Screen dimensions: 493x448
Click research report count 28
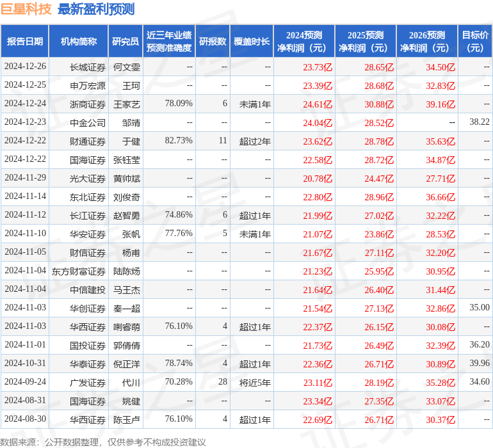point(223,381)
